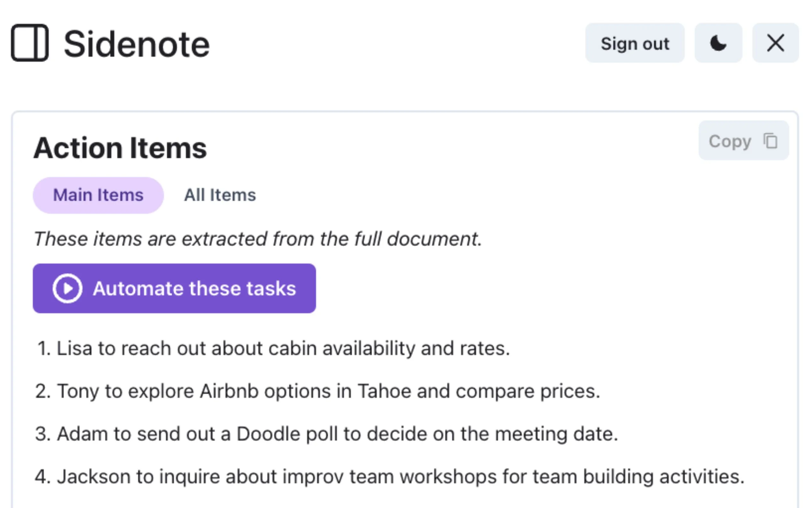The height and width of the screenshot is (508, 812).
Task: Click the word Tahoe in item two
Action: (384, 391)
